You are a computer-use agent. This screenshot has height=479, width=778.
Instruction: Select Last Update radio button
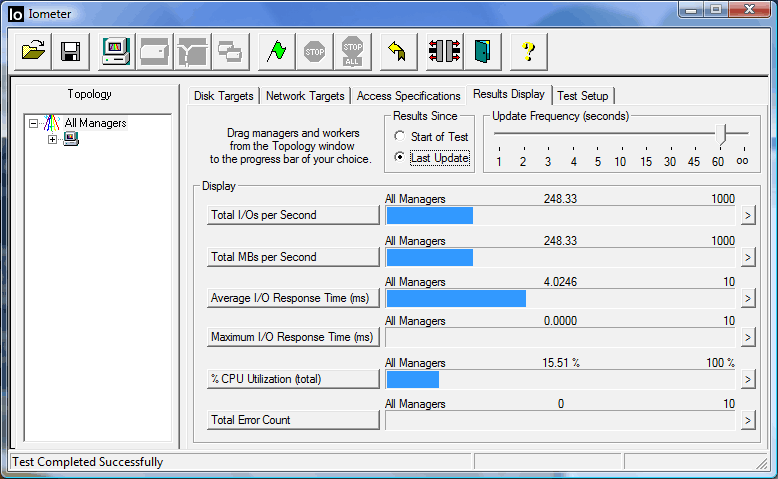pos(399,157)
